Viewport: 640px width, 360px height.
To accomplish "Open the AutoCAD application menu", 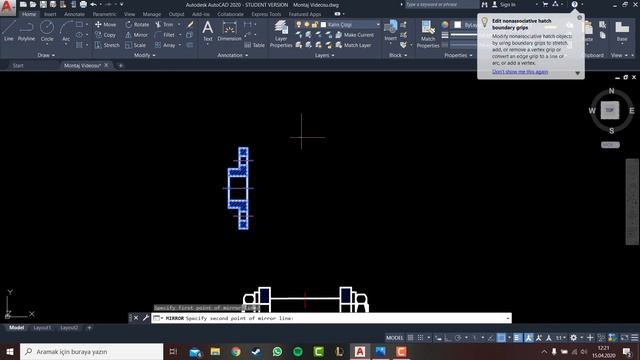I will coord(7,7).
